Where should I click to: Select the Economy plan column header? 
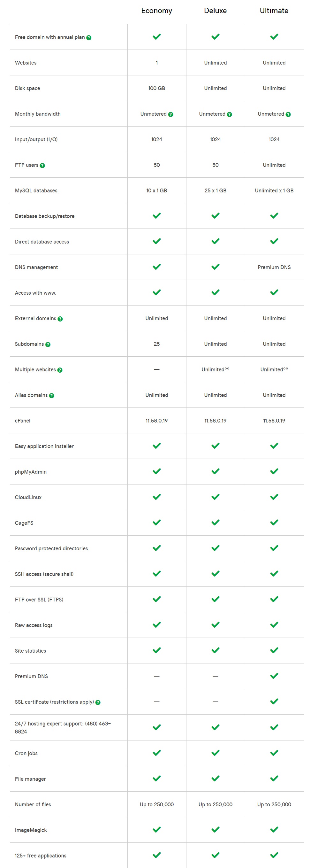click(156, 11)
